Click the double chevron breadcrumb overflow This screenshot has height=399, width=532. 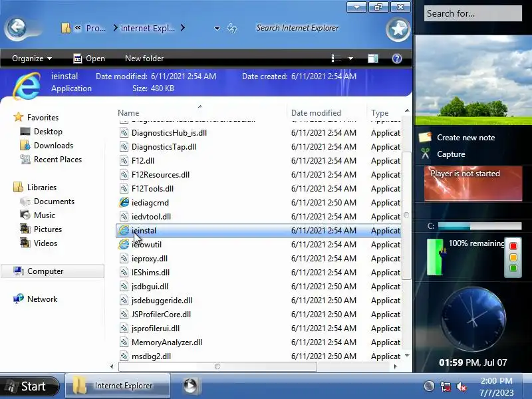(78, 28)
